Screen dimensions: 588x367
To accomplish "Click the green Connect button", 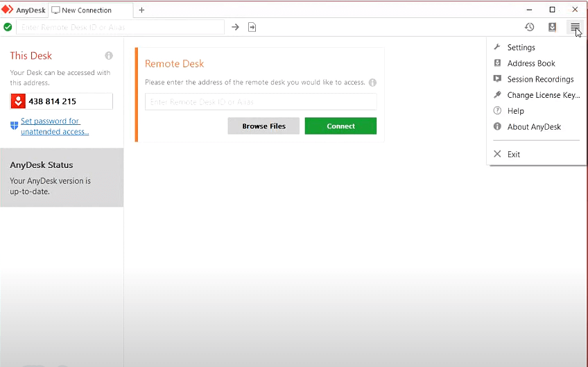I will 340,126.
